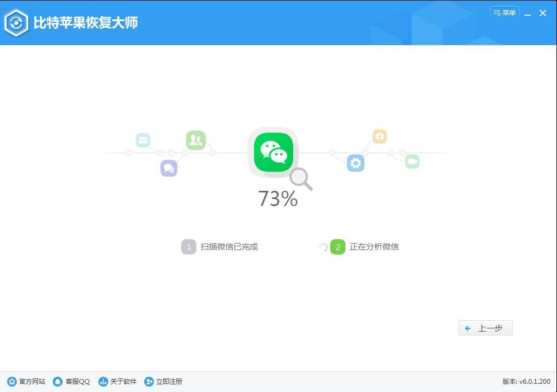
Task: Open the 官方网站 link
Action: 26,381
